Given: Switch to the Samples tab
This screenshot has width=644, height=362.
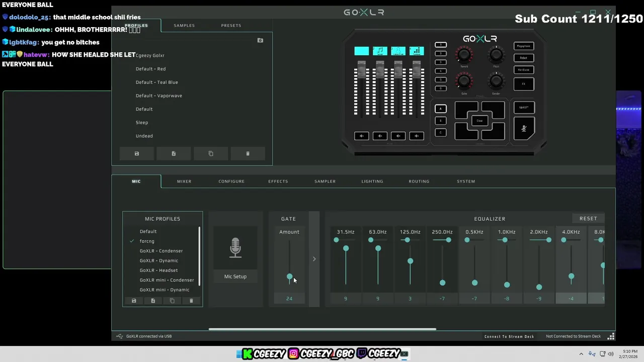Looking at the screenshot, I should click(x=184, y=25).
